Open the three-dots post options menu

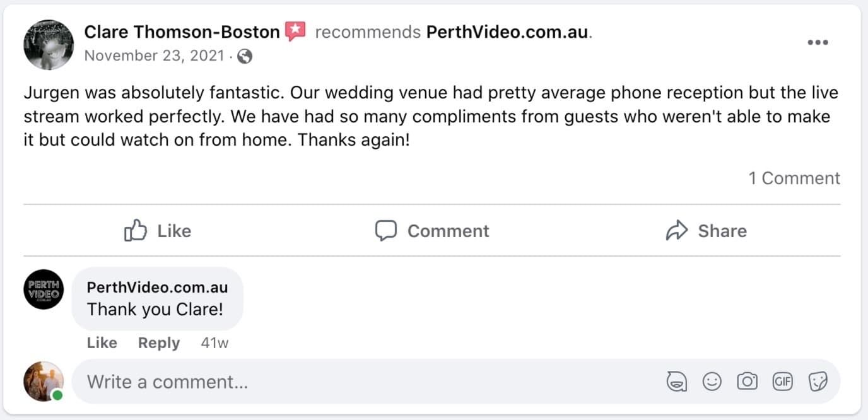coord(818,42)
